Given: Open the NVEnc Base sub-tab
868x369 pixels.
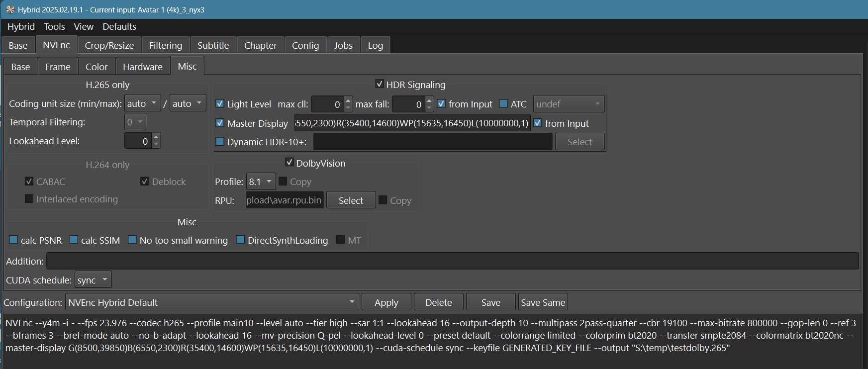Looking at the screenshot, I should [20, 67].
